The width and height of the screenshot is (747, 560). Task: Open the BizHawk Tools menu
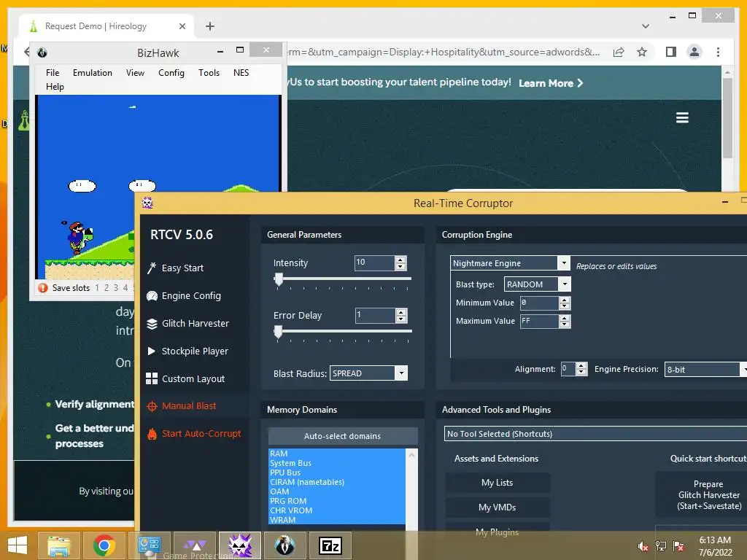[209, 73]
